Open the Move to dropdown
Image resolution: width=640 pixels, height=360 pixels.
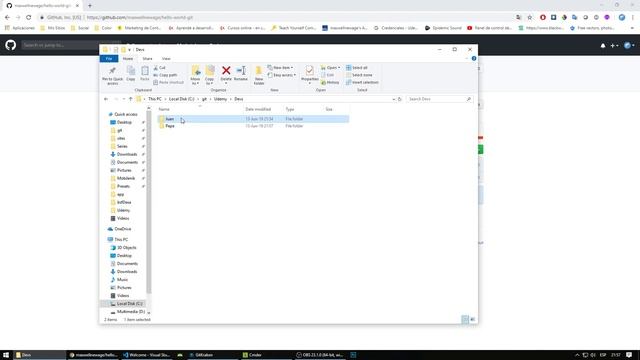196,76
